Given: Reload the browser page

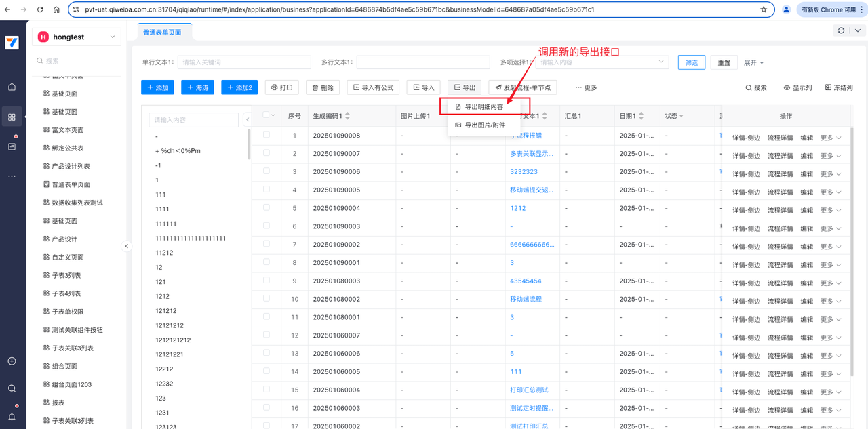Looking at the screenshot, I should click(x=40, y=10).
